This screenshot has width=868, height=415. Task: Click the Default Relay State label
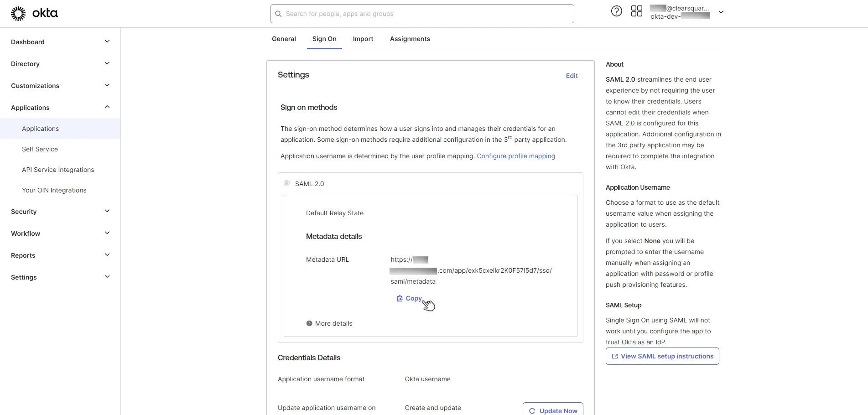(x=335, y=213)
